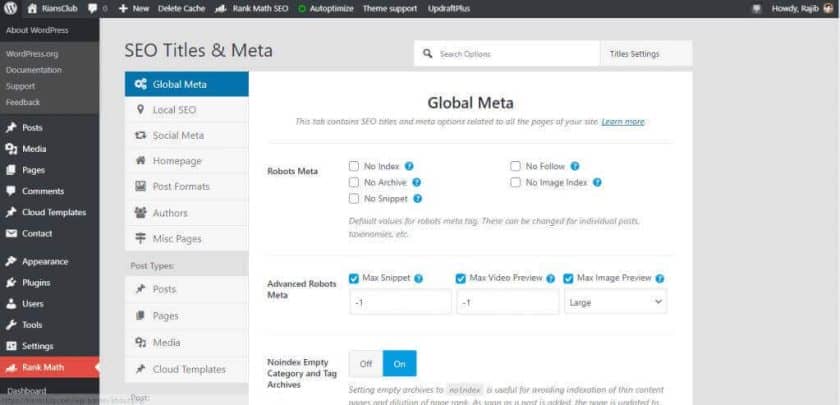840x405 pixels.
Task: Click the magnifier icon in Search Options
Action: 427,54
